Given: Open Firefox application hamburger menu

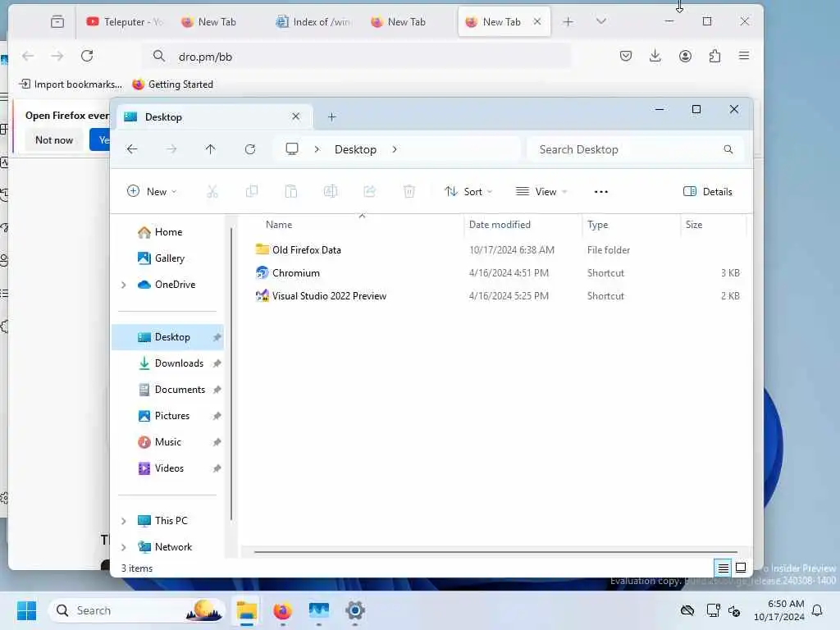Looking at the screenshot, I should point(744,56).
